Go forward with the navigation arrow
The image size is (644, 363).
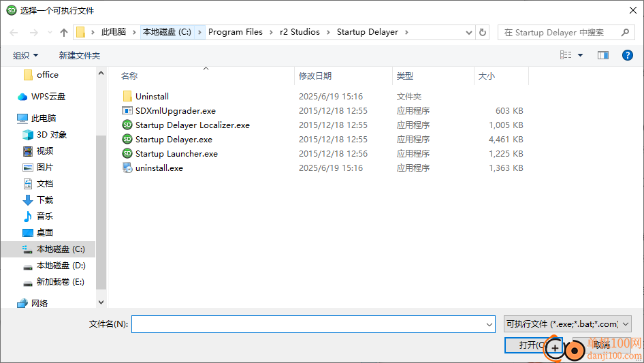click(33, 33)
